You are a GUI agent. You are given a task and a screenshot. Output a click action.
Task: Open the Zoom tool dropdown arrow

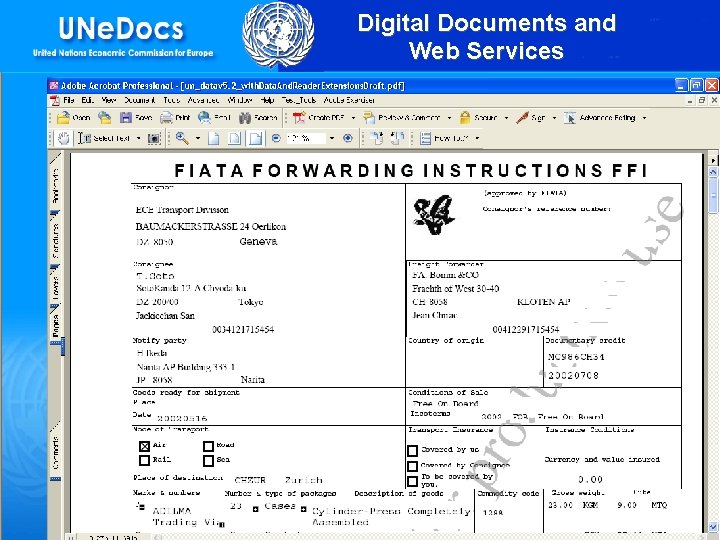[x=197, y=138]
